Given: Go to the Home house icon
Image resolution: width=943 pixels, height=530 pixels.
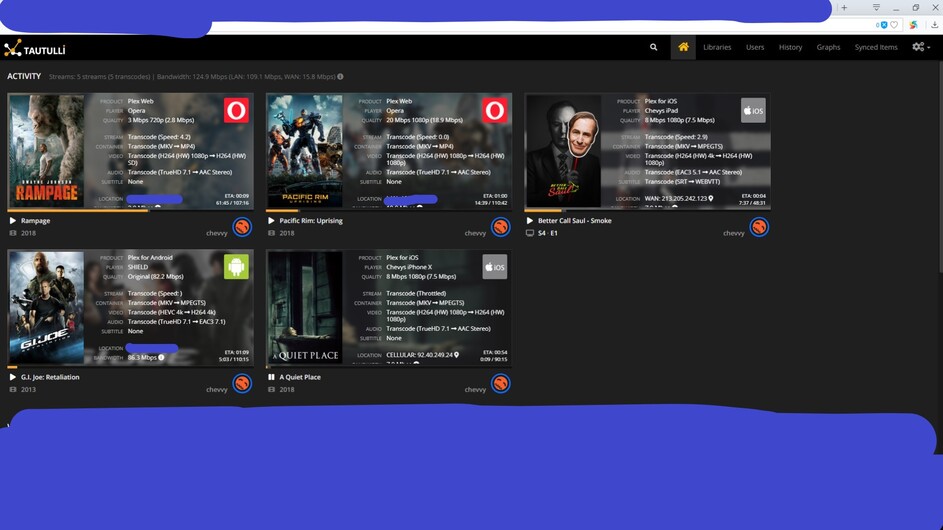Looking at the screenshot, I should coord(683,47).
